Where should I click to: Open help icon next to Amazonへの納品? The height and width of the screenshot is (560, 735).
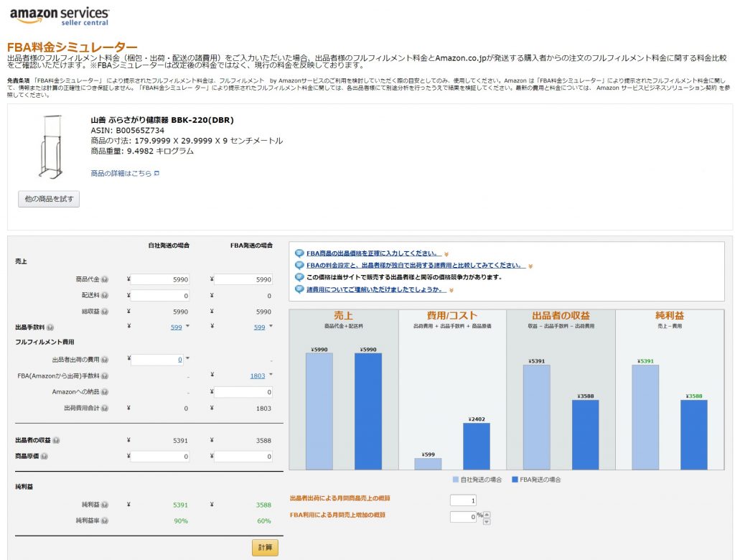(105, 392)
